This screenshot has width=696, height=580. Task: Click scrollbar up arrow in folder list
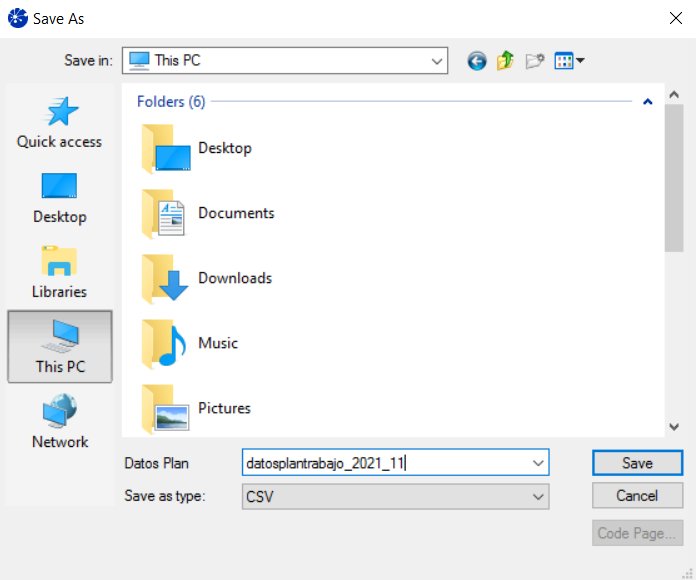click(674, 94)
